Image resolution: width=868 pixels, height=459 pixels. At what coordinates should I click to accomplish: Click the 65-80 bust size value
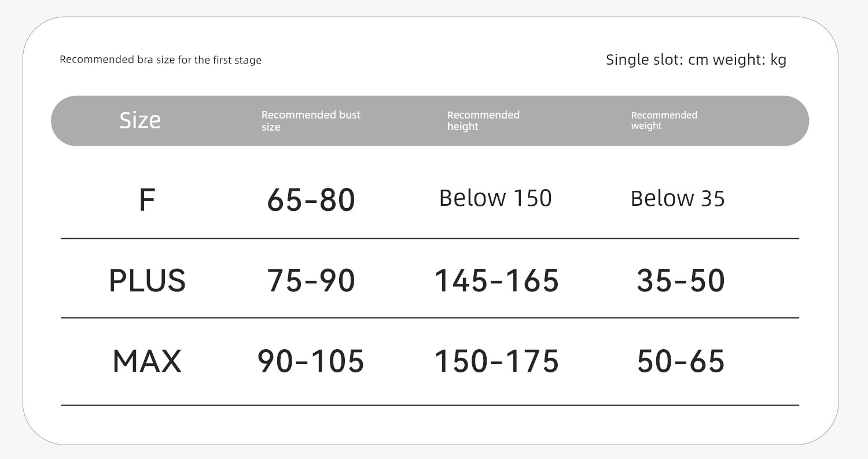pyautogui.click(x=311, y=201)
